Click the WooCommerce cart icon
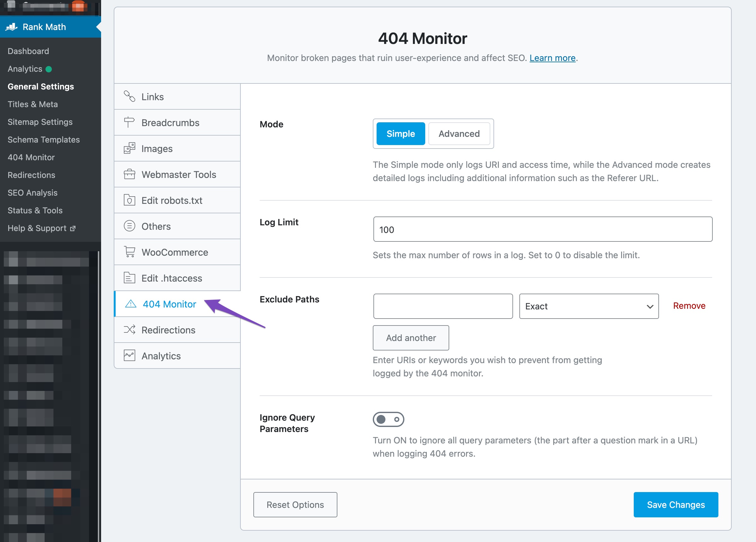Viewport: 756px width, 542px height. (x=129, y=252)
